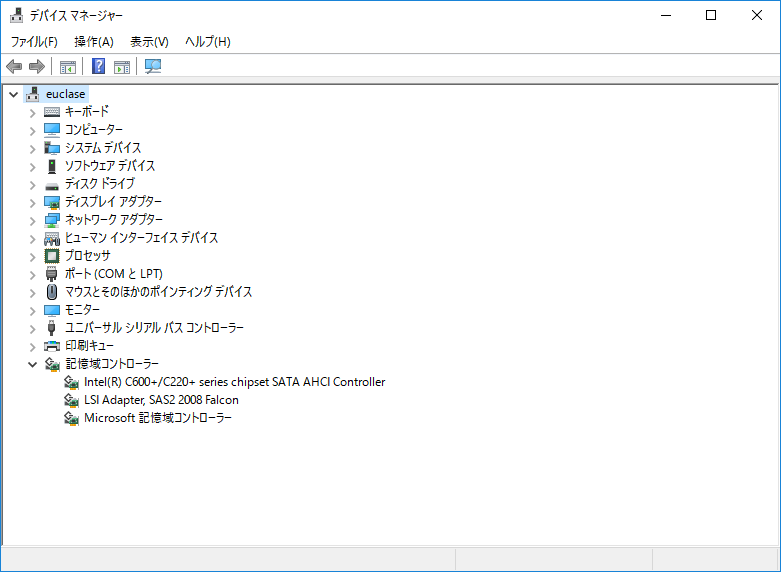Expand the ネットワーク アダプター node
This screenshot has width=781, height=572.
pos(32,220)
